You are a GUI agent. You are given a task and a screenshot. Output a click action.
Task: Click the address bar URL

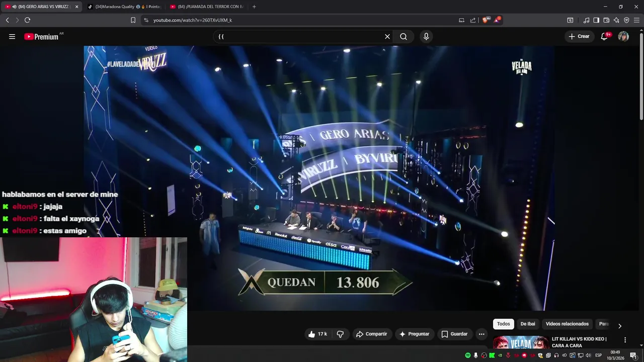(x=192, y=20)
